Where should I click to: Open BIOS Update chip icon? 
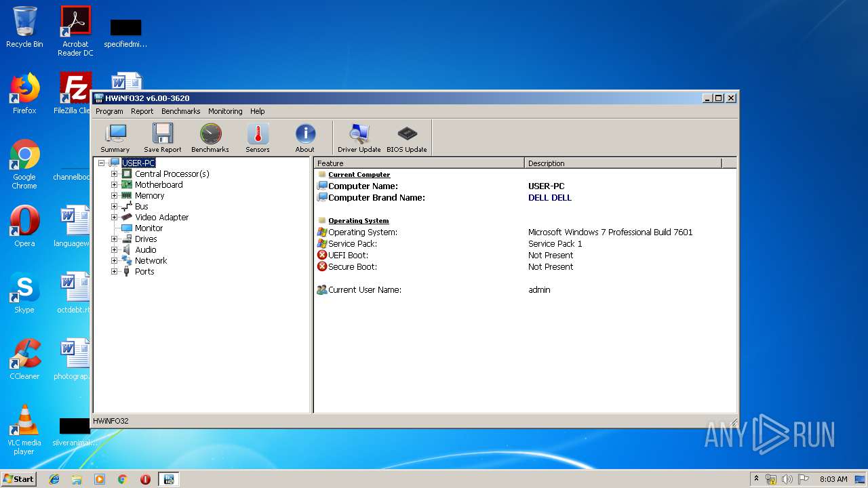pyautogui.click(x=407, y=138)
